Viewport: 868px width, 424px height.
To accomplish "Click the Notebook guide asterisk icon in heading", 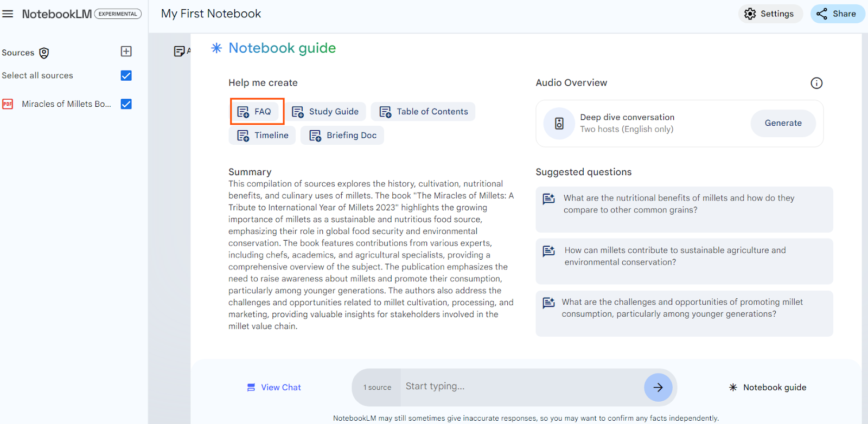I will [x=216, y=48].
